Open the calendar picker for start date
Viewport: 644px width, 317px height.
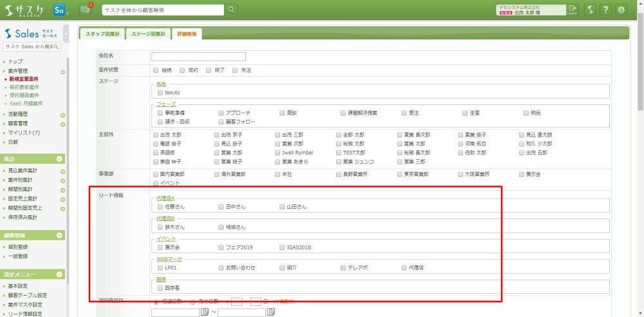[x=205, y=312]
